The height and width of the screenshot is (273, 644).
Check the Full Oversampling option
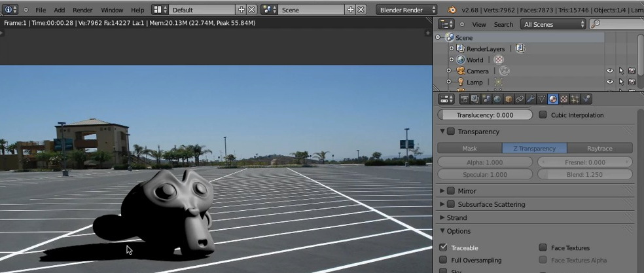coord(442,260)
